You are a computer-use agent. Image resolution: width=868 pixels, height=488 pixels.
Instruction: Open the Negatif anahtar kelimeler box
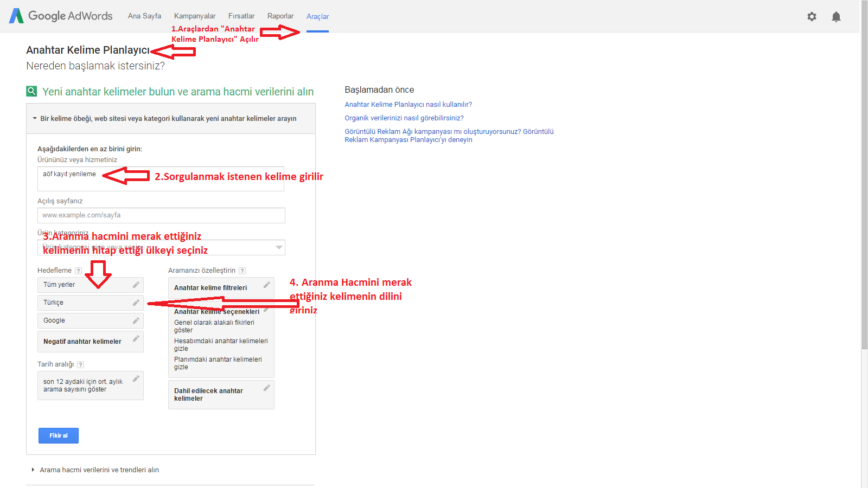(x=91, y=342)
